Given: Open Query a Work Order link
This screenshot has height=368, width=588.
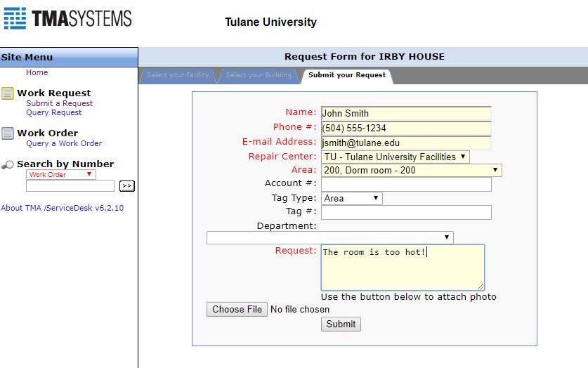Looking at the screenshot, I should coord(64,143).
